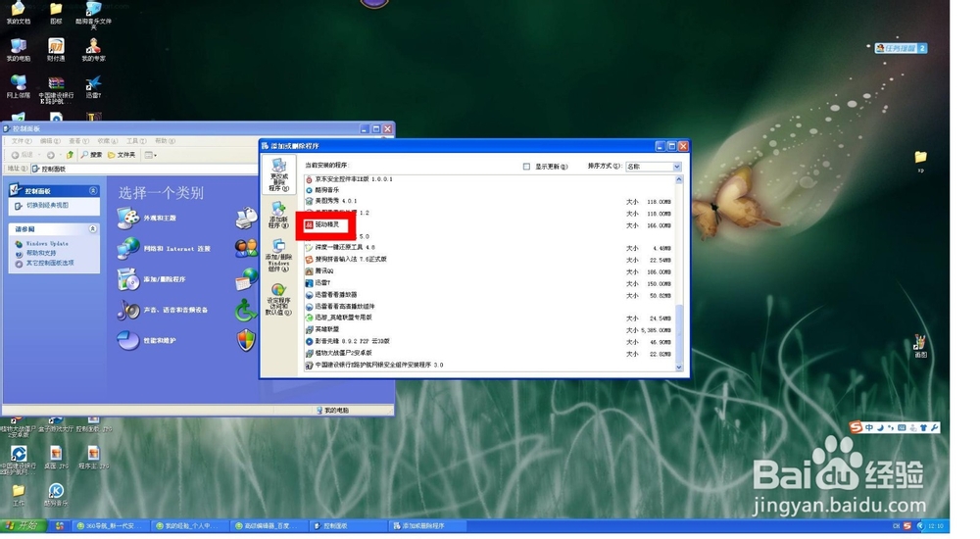Screen dimensions: 980x539
Task: Open 添加/删除 Windows 组件 sidebar option
Action: point(278,255)
